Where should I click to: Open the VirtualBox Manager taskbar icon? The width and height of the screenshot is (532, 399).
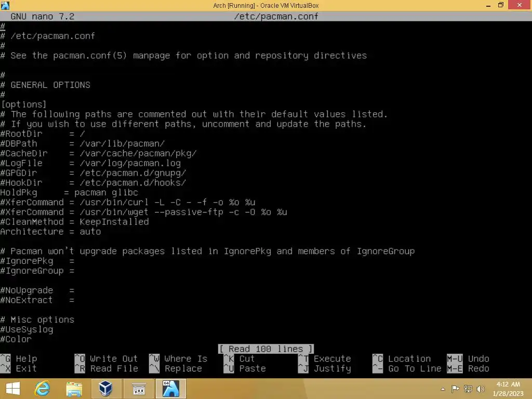[x=105, y=389]
